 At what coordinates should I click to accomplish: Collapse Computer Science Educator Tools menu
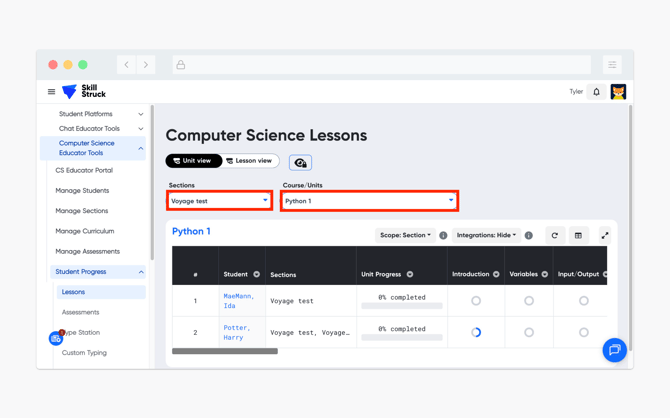(x=140, y=148)
